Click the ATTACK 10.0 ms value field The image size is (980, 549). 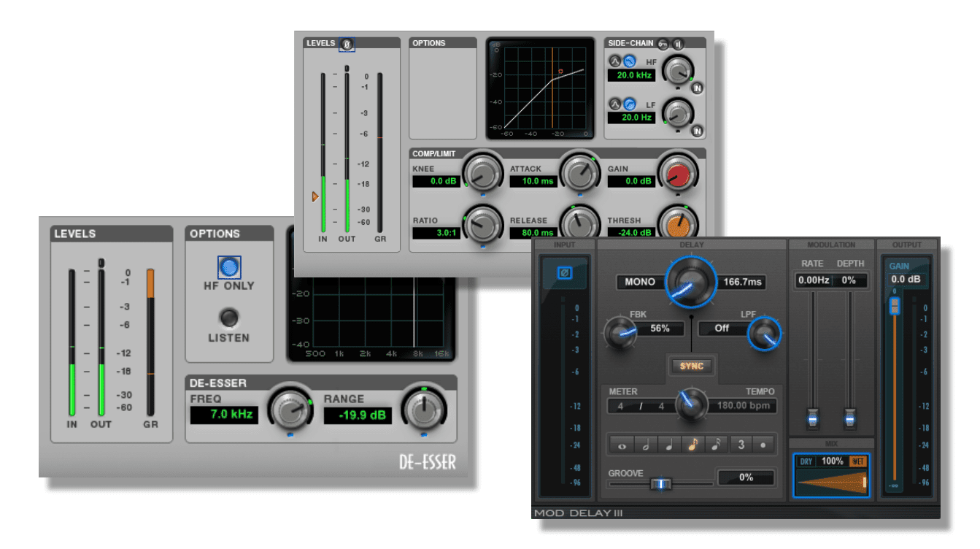[x=533, y=181]
